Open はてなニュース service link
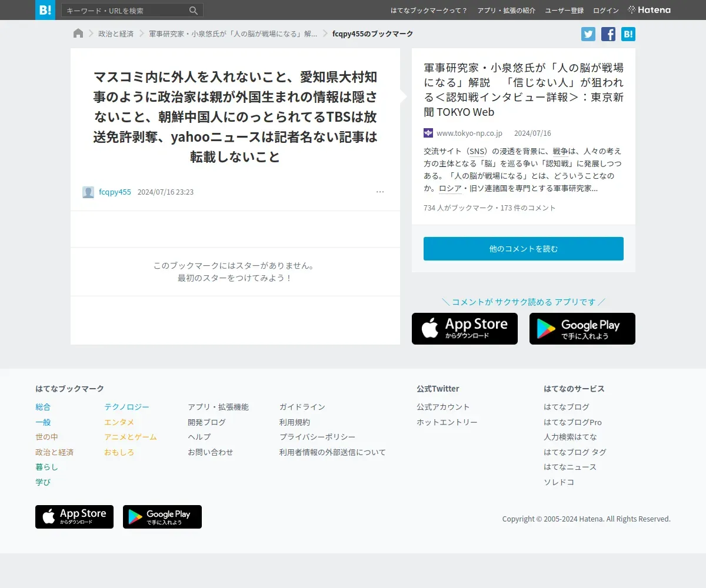Image resolution: width=706 pixels, height=588 pixels. point(570,467)
